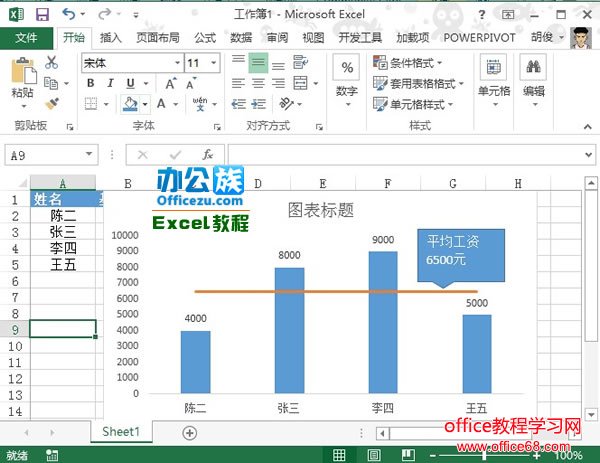Align text left
600x463 pixels.
click(x=238, y=83)
